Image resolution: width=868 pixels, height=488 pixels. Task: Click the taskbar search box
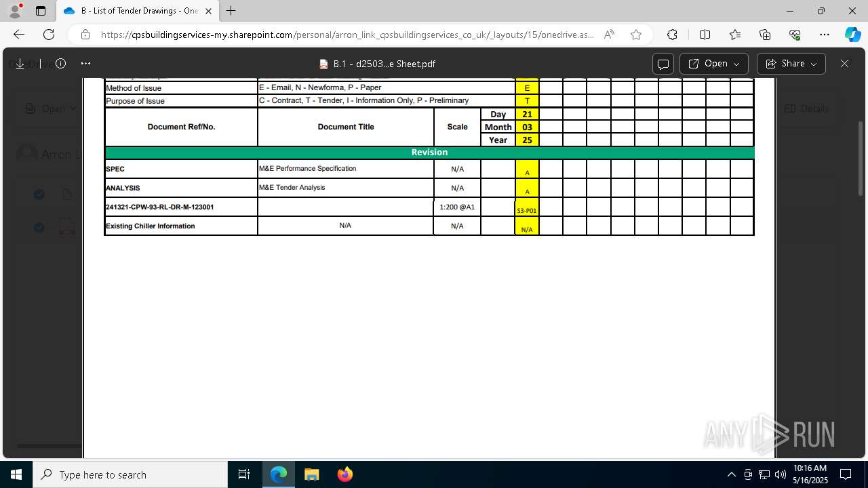click(x=130, y=474)
